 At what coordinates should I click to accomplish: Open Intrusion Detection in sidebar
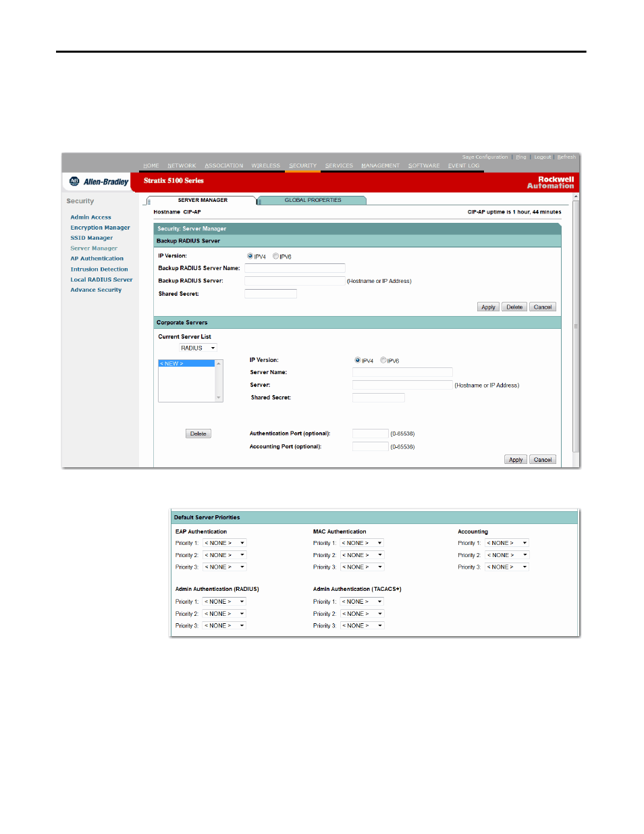coord(99,269)
